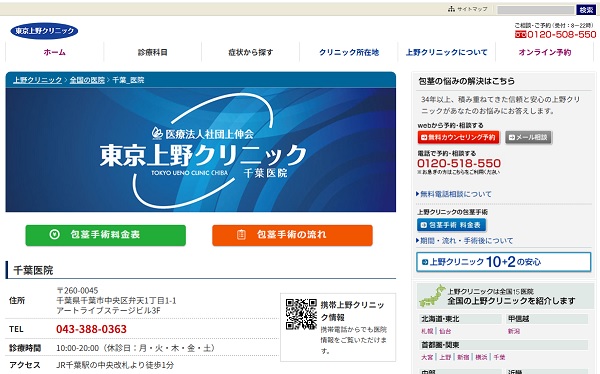Click the 検索 search button
Image resolution: width=600 pixels, height=374 pixels.
(586, 10)
